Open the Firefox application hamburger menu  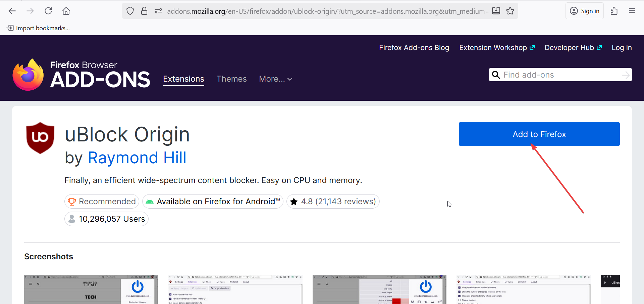pyautogui.click(x=632, y=11)
